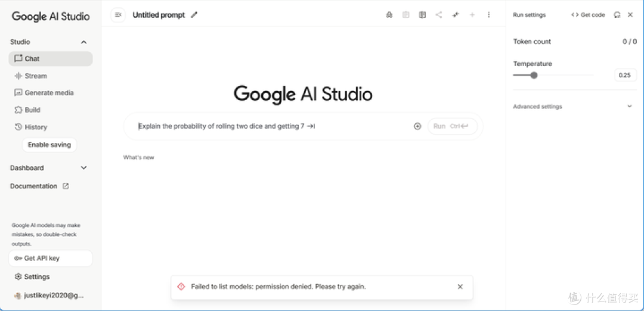644x311 pixels.
Task: Open History
Action: pos(51,127)
